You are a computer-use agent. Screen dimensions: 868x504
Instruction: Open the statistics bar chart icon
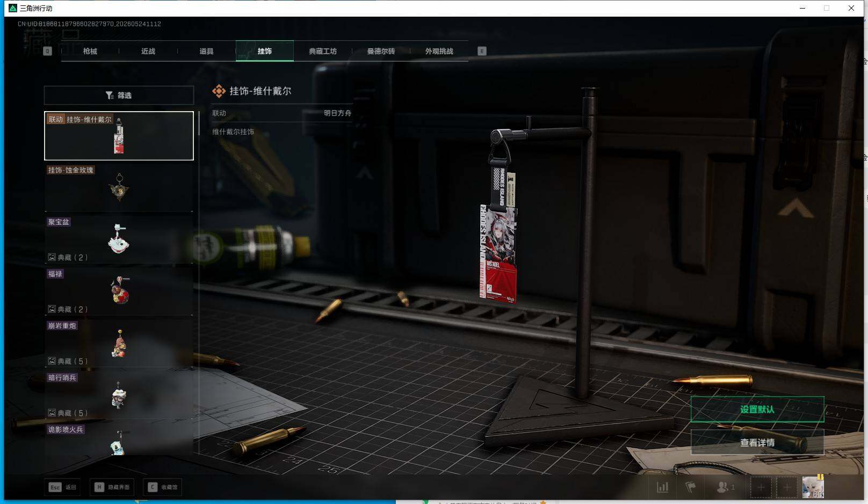coord(663,487)
